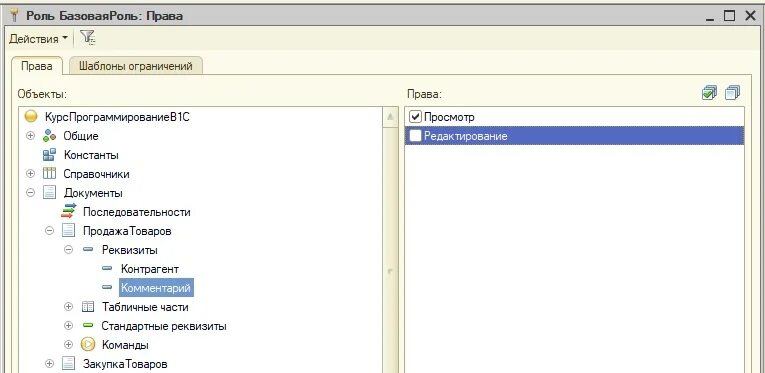765x373 pixels.
Task: Select the Справочники tree item
Action: (97, 174)
